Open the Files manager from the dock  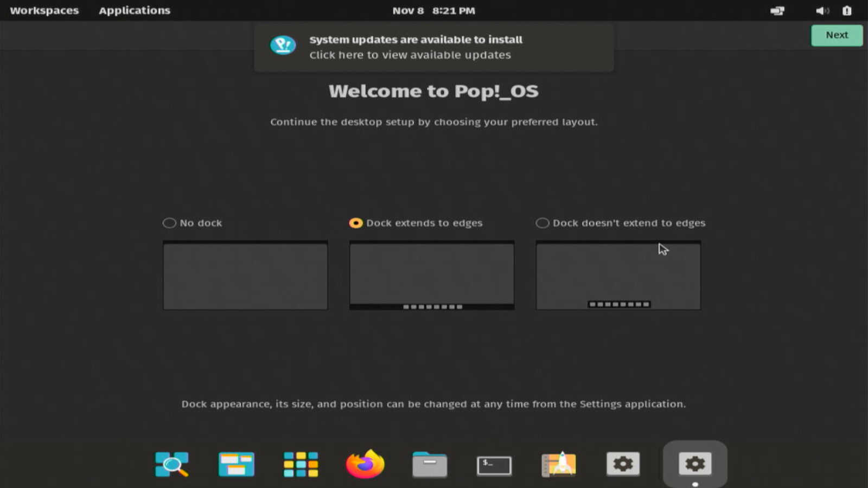[430, 464]
